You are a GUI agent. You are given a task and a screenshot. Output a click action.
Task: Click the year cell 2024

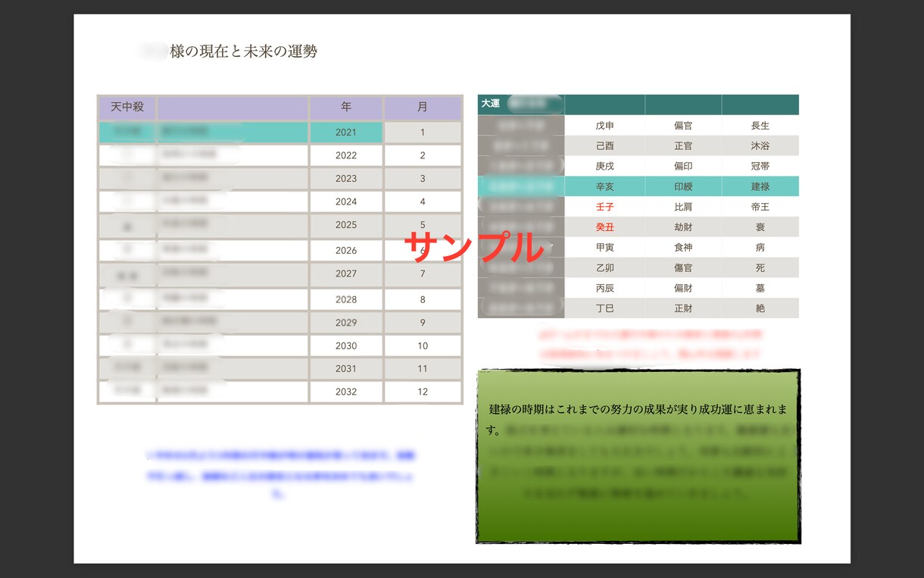[346, 202]
